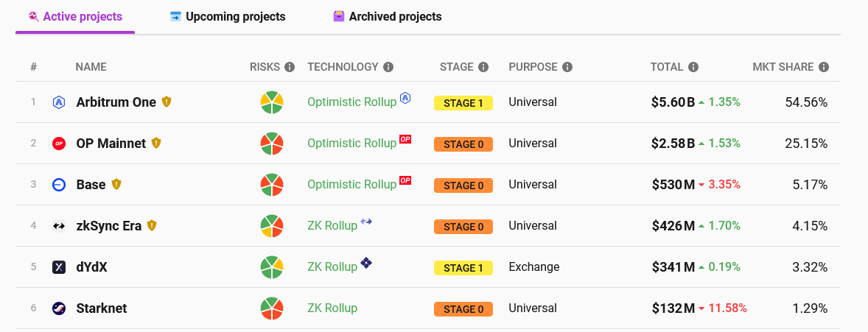
Task: Click OP Mainnet's STAGE 0 badge
Action: [x=463, y=144]
